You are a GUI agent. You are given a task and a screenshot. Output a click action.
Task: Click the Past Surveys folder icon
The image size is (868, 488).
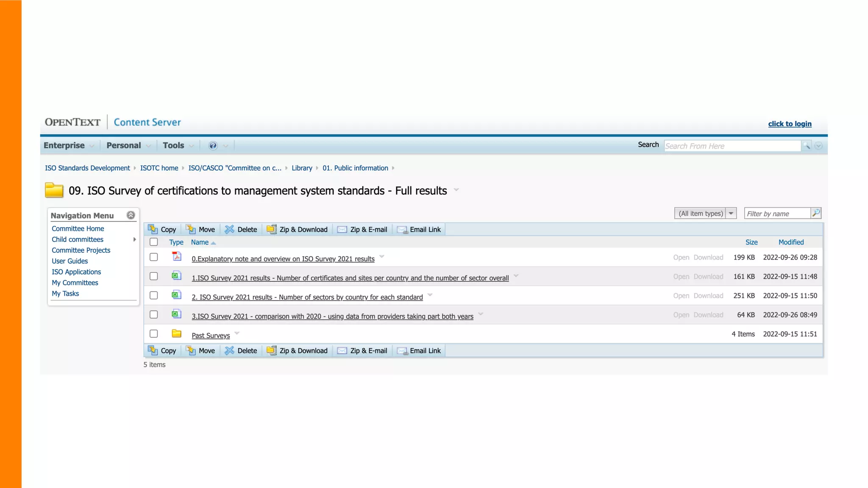(x=176, y=333)
